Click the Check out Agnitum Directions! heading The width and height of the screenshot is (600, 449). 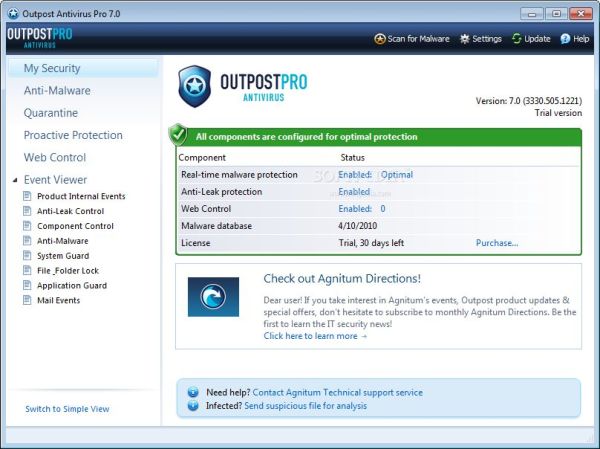[x=342, y=278]
